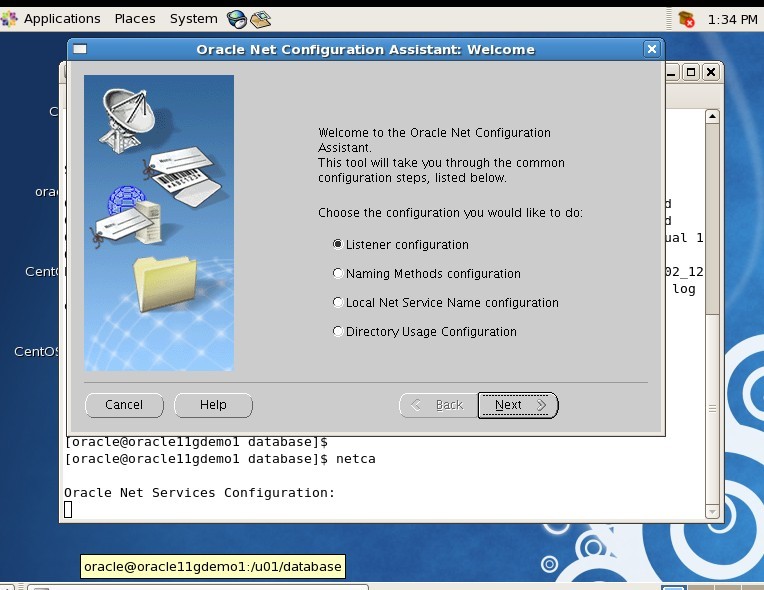Minimize the terminal window
Screen dimensions: 764x590
coord(672,73)
